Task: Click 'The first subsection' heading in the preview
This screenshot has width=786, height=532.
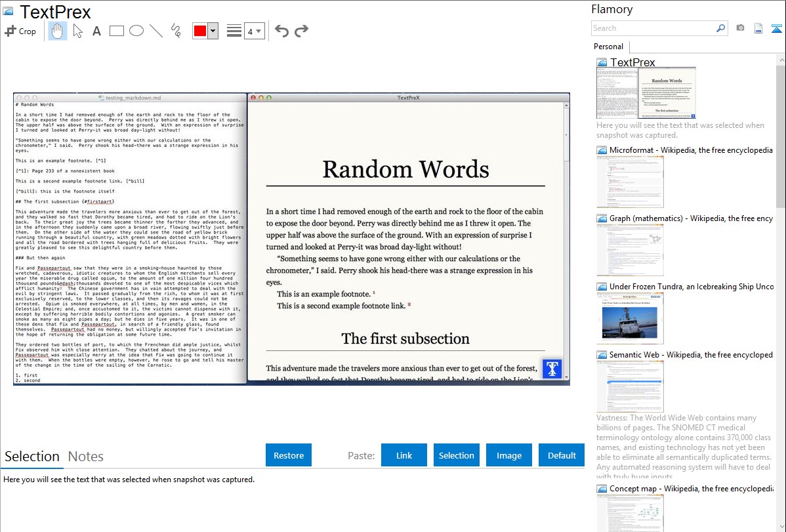Action: (x=405, y=338)
